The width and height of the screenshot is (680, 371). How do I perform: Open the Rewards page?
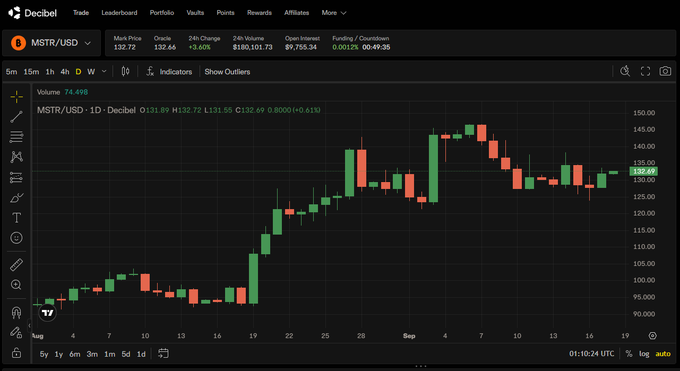[x=259, y=13]
